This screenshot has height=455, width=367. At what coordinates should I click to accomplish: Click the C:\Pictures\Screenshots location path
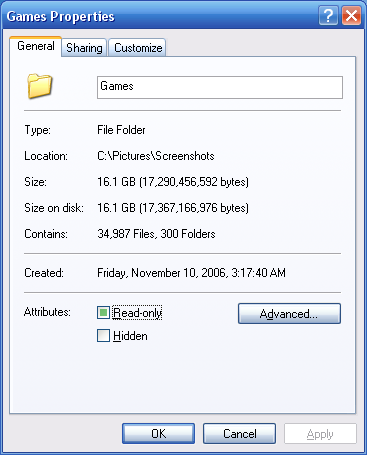tap(156, 156)
